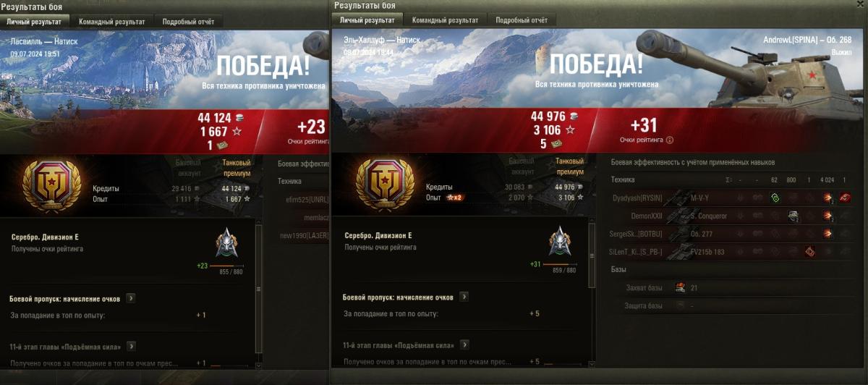Click the 855 / 880 rating progress bar
Viewport: 868px width, 385px height.
(226, 266)
